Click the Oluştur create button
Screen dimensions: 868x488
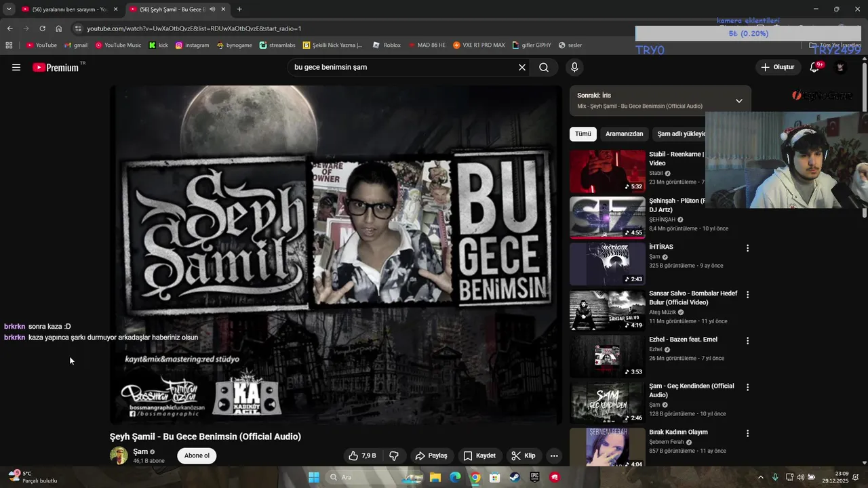pos(777,67)
